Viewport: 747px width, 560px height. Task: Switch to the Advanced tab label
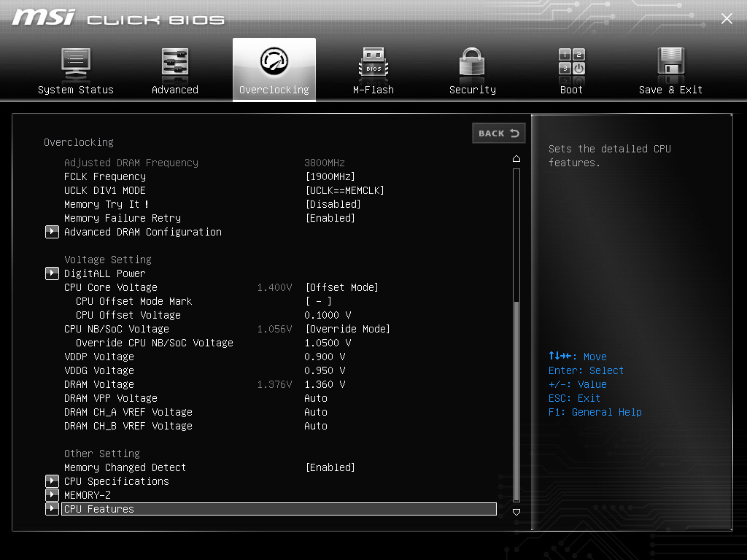(175, 90)
